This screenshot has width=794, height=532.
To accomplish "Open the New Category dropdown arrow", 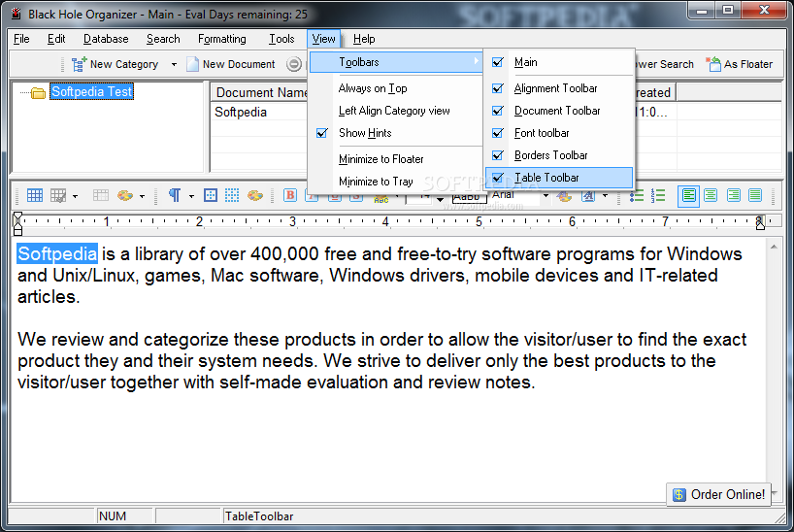I will (x=174, y=64).
